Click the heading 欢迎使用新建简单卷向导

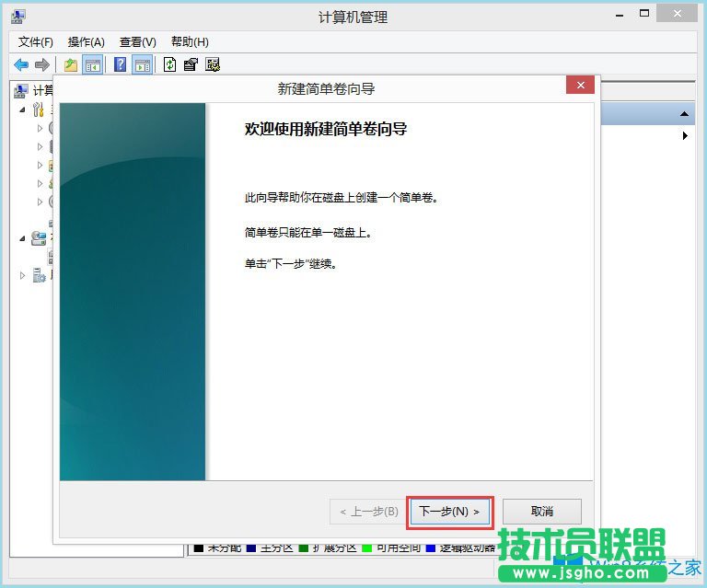(326, 129)
